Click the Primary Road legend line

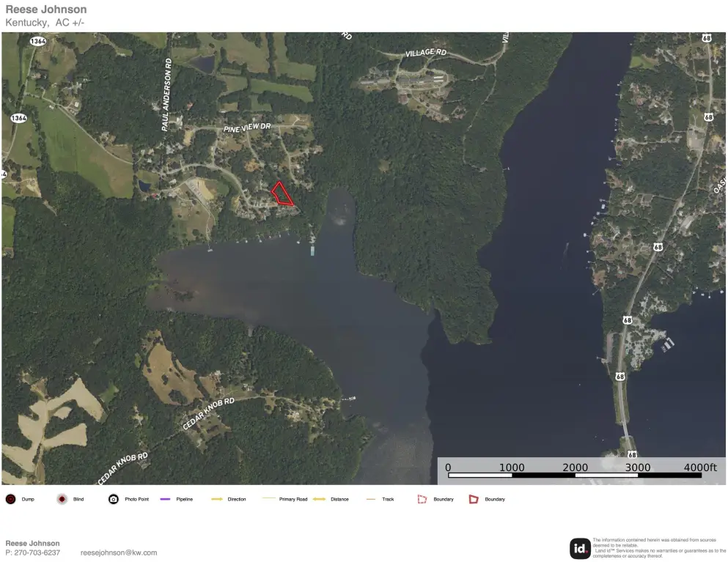click(269, 498)
